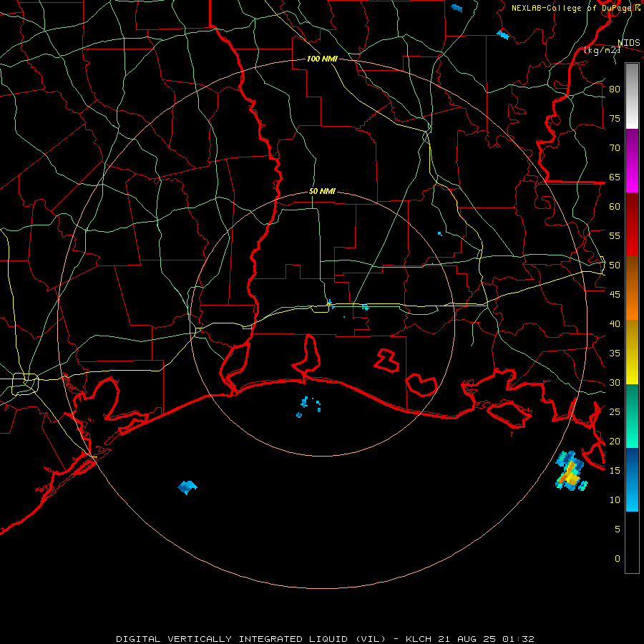
Task: Click the scale value 65
Action: tap(615, 177)
